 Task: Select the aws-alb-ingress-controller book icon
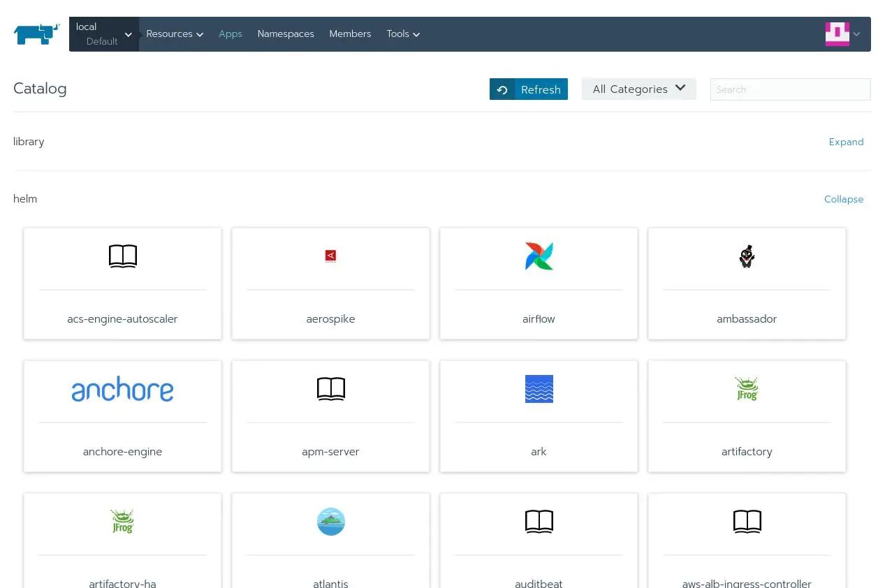point(747,522)
